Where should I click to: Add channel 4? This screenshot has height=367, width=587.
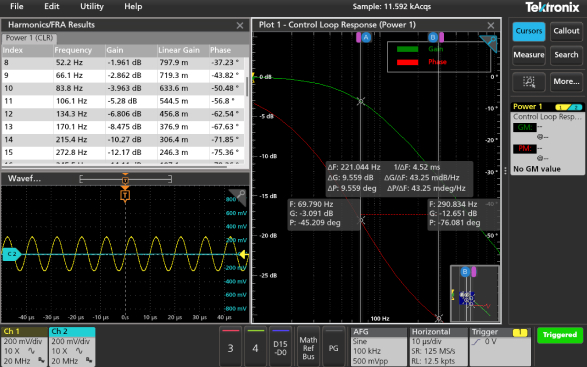(x=255, y=346)
